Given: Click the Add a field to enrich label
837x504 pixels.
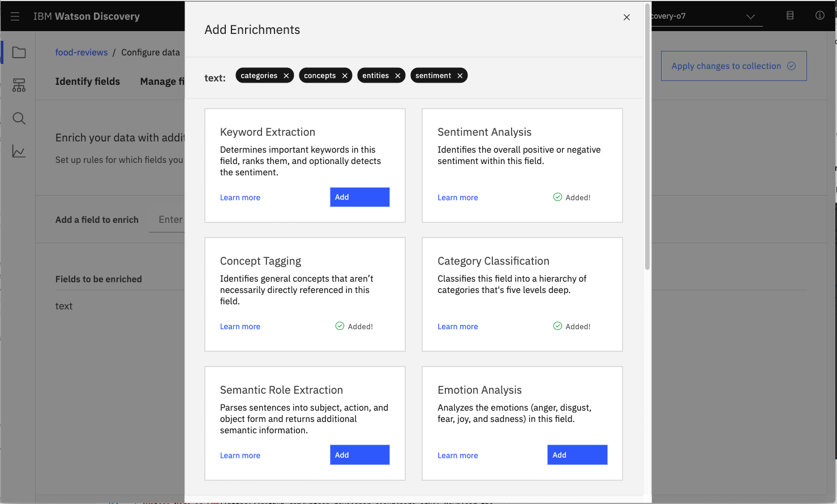Looking at the screenshot, I should (x=97, y=219).
